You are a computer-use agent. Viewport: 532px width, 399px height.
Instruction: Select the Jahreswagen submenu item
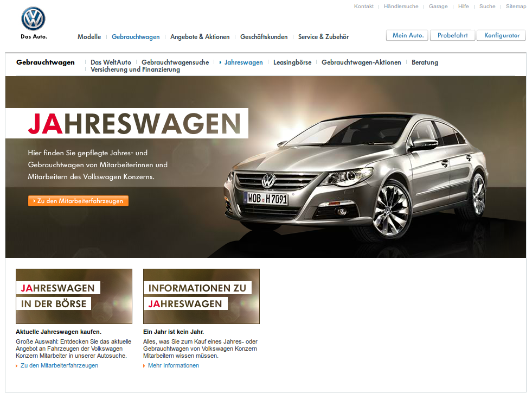[x=243, y=62]
